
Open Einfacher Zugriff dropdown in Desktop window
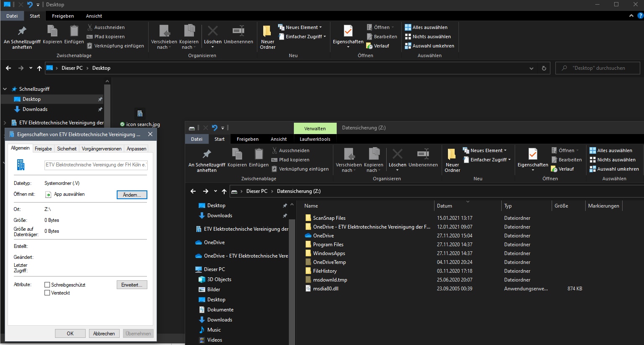[302, 37]
